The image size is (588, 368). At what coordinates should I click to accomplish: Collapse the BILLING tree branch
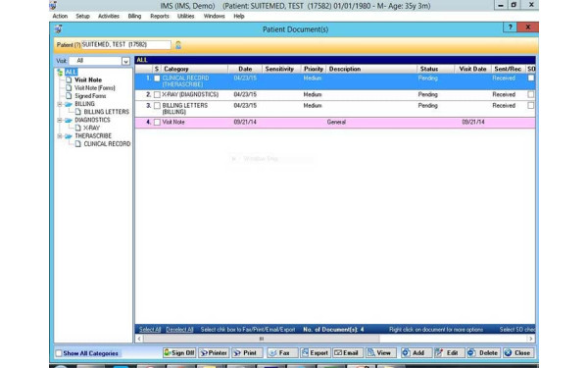tap(59, 104)
